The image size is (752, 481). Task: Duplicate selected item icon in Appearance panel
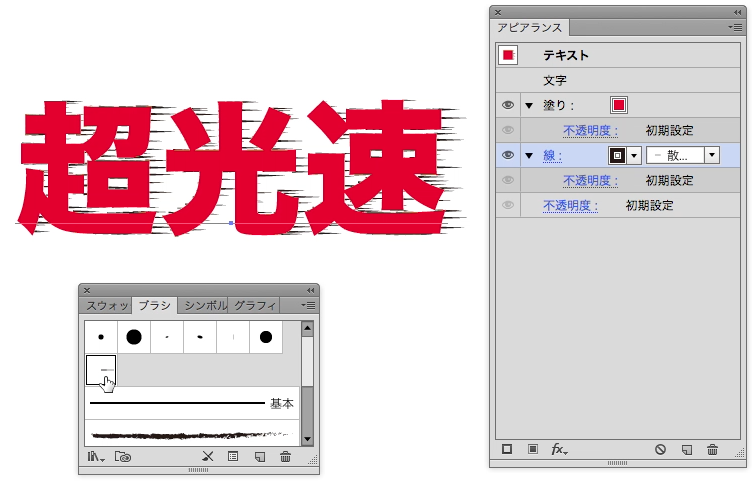tap(687, 449)
